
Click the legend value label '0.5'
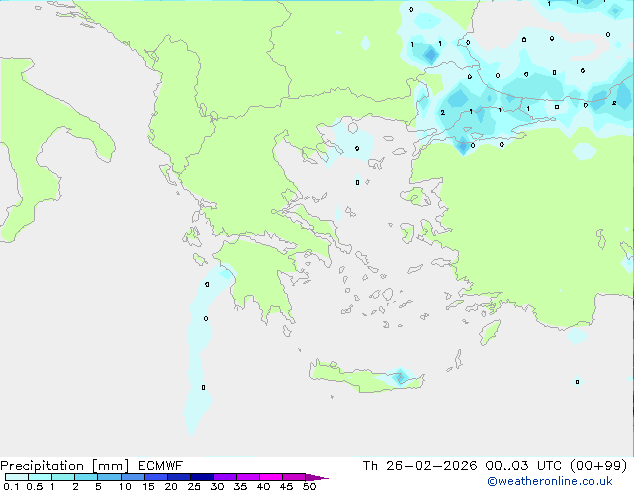[x=35, y=486]
